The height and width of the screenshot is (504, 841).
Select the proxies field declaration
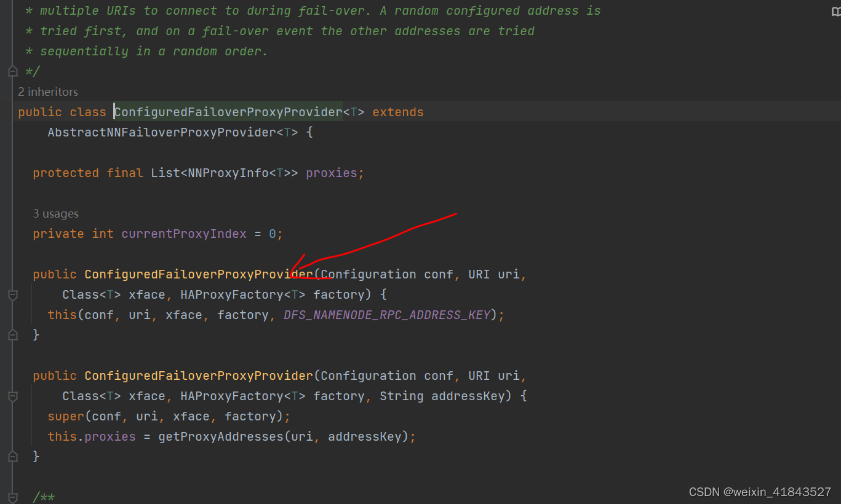[332, 173]
